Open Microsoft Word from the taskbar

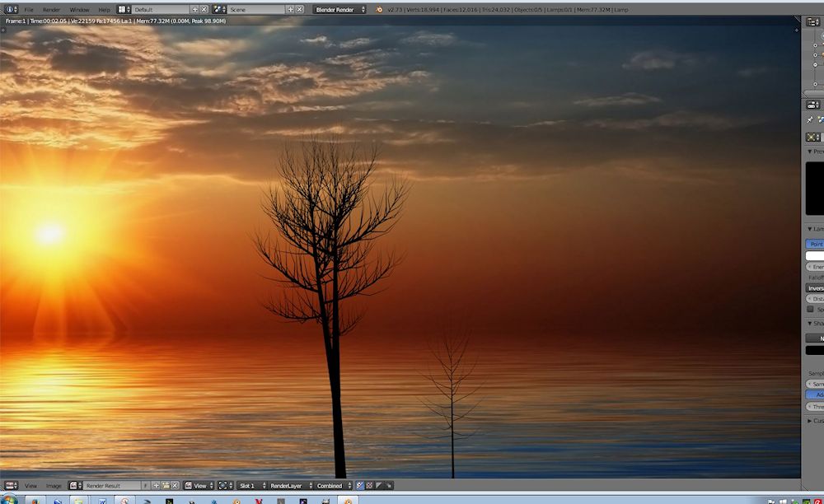(102, 500)
